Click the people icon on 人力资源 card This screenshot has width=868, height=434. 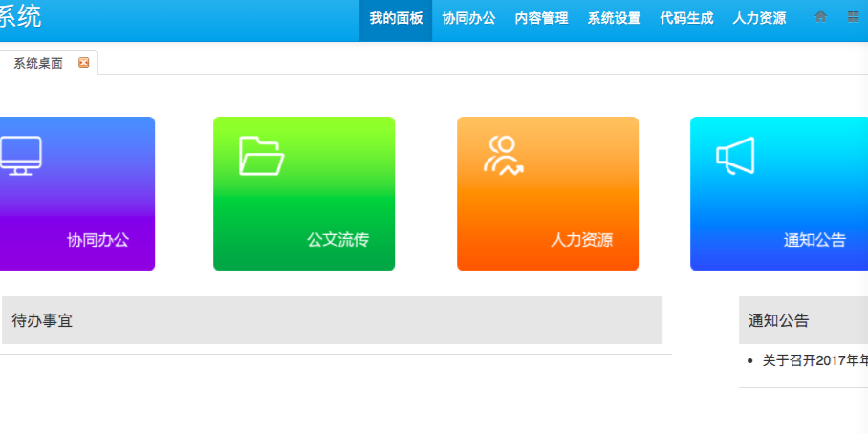tap(503, 156)
